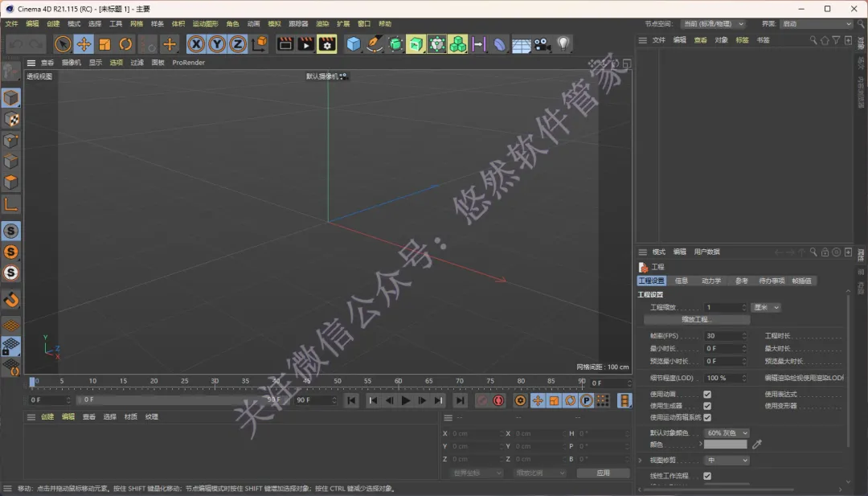This screenshot has height=496, width=868.
Task: Open the coordinate system tool
Action: [x=259, y=44]
